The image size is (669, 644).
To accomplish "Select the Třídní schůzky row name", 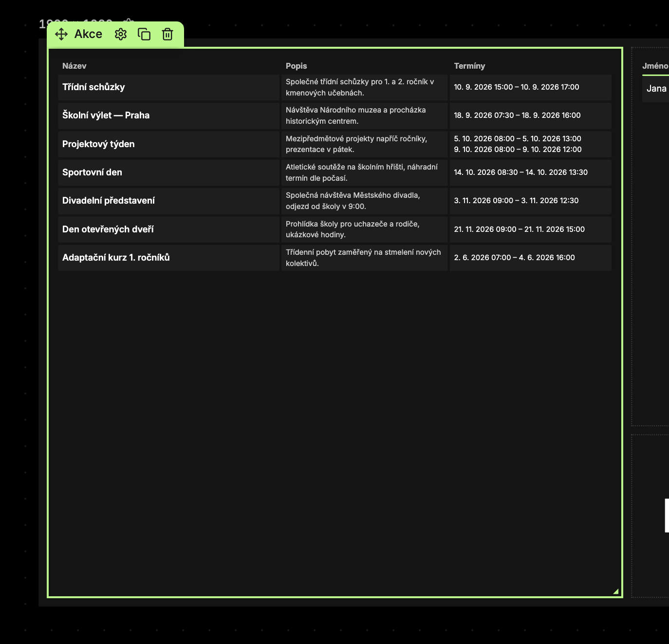I will coord(93,87).
